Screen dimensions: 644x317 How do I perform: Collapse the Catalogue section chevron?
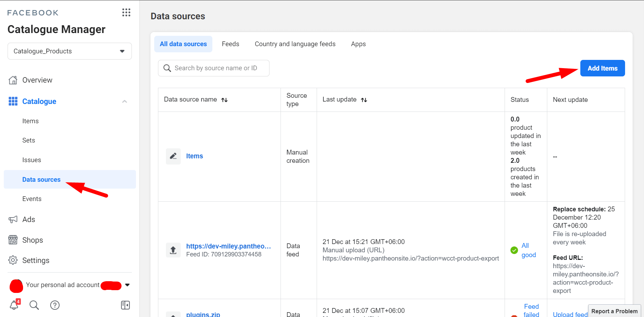point(125,102)
